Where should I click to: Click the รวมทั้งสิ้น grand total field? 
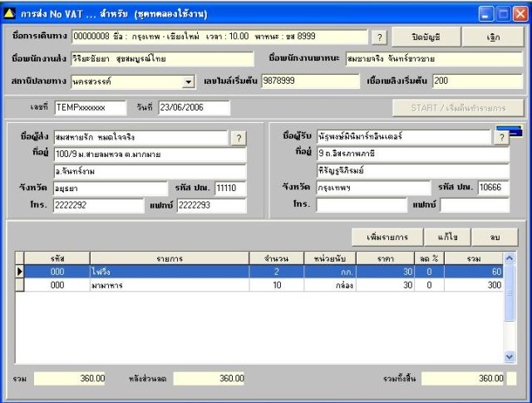tap(463, 379)
